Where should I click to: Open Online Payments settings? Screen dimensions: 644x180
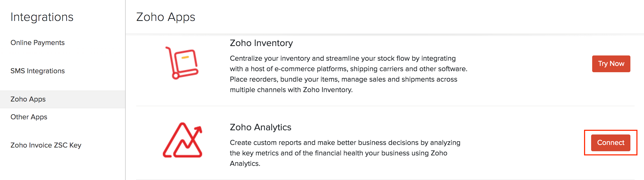(37, 42)
